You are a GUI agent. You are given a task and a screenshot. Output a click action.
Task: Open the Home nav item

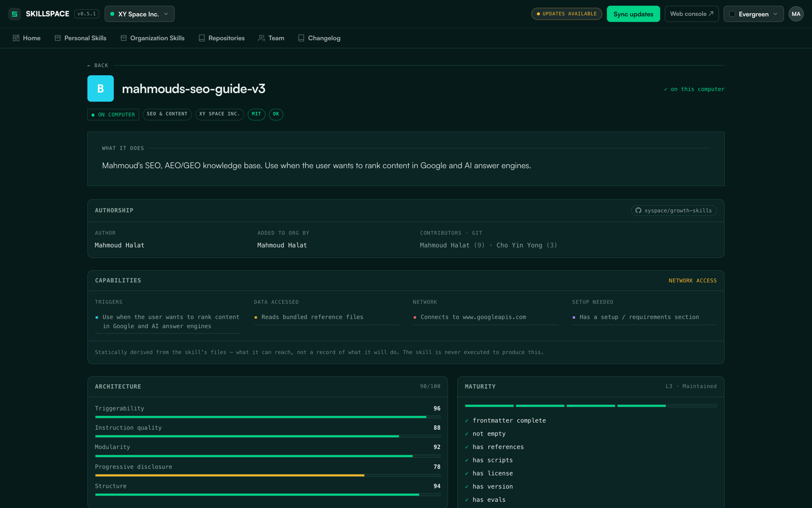tap(27, 38)
